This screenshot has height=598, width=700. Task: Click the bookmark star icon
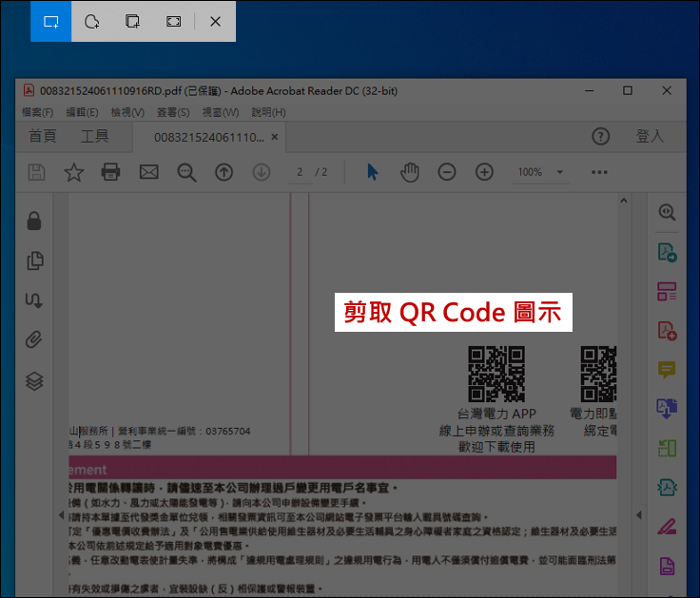[x=74, y=172]
